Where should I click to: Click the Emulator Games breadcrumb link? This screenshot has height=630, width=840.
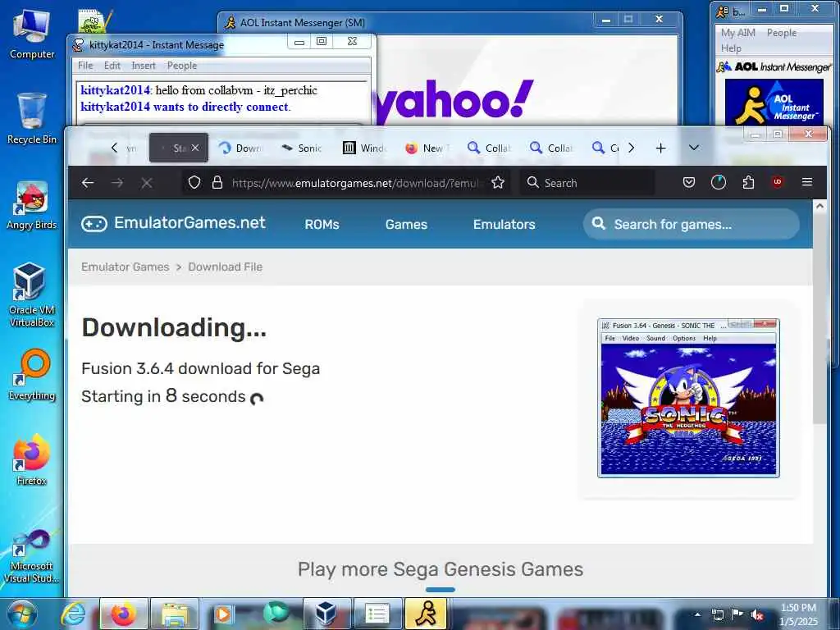pyautogui.click(x=126, y=267)
